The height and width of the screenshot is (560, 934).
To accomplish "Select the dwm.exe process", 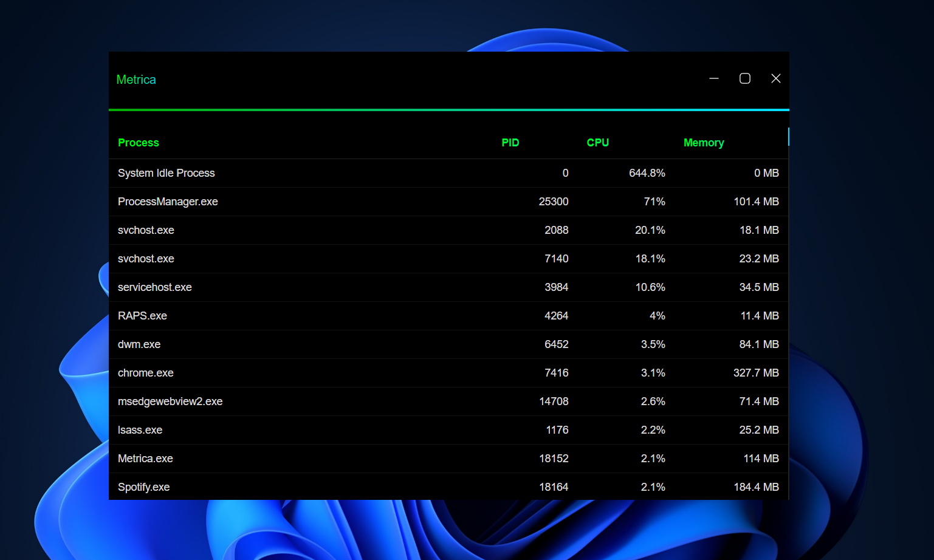I will click(365, 344).
